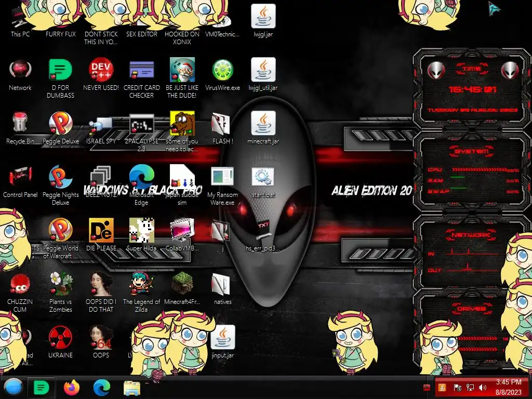Select the folder icon labeled j
Viewport: 532px width, 399px height.
point(220,230)
